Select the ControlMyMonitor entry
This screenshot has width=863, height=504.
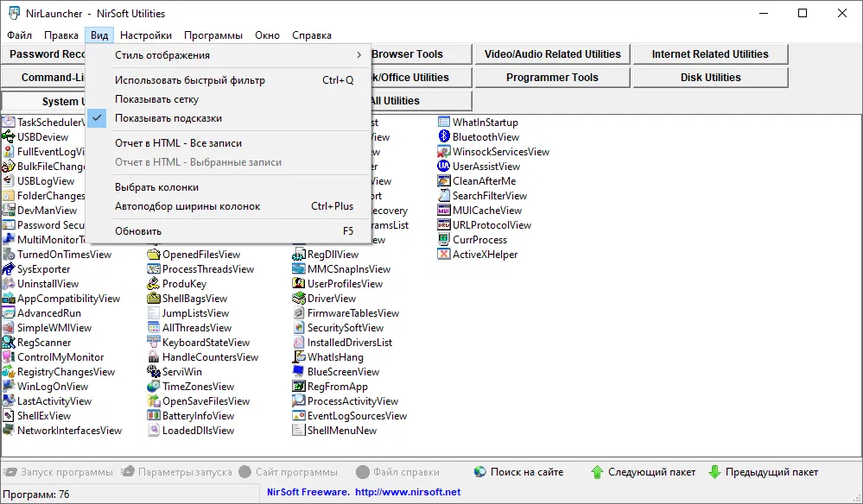pos(54,357)
